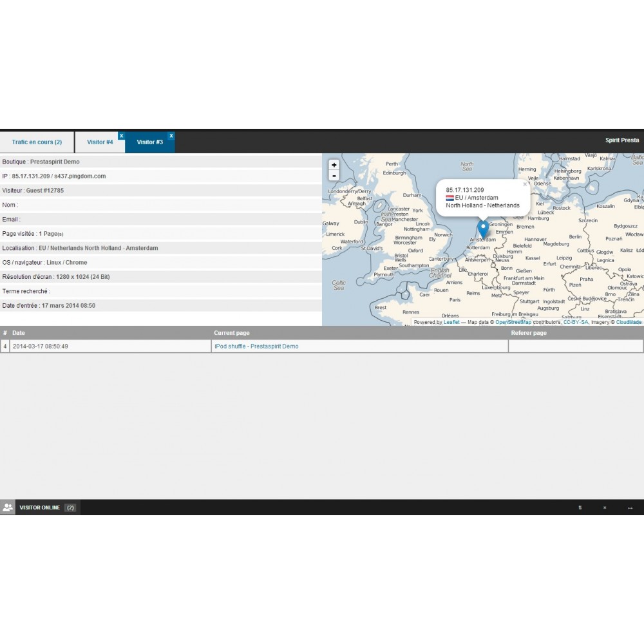This screenshot has width=644, height=644.
Task: Click the Localisation Netherlands North Holland row
Action: click(160, 248)
